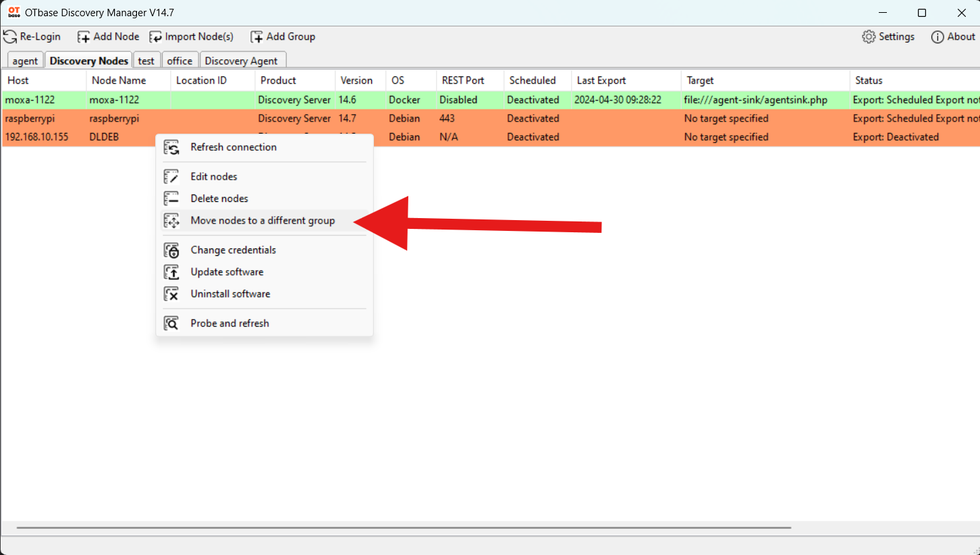Image resolution: width=980 pixels, height=555 pixels.
Task: Sort by the Status column header
Action: click(915, 80)
